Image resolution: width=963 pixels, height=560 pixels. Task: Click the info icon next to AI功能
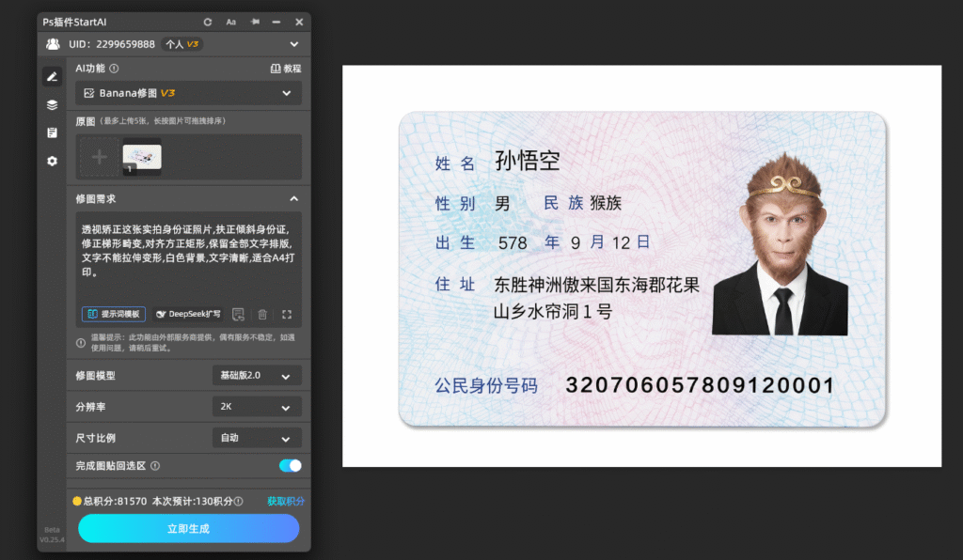pyautogui.click(x=114, y=69)
